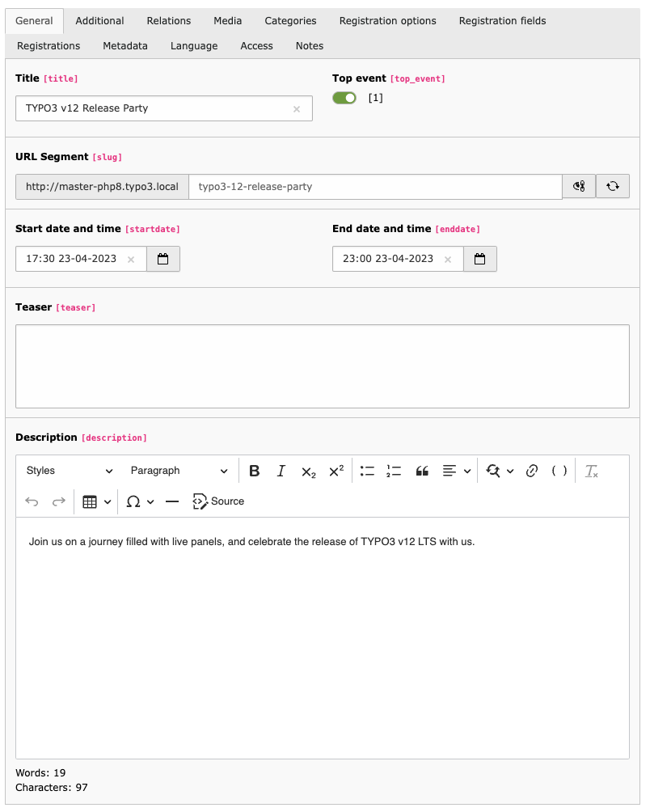Switch editor to Source view

click(218, 501)
